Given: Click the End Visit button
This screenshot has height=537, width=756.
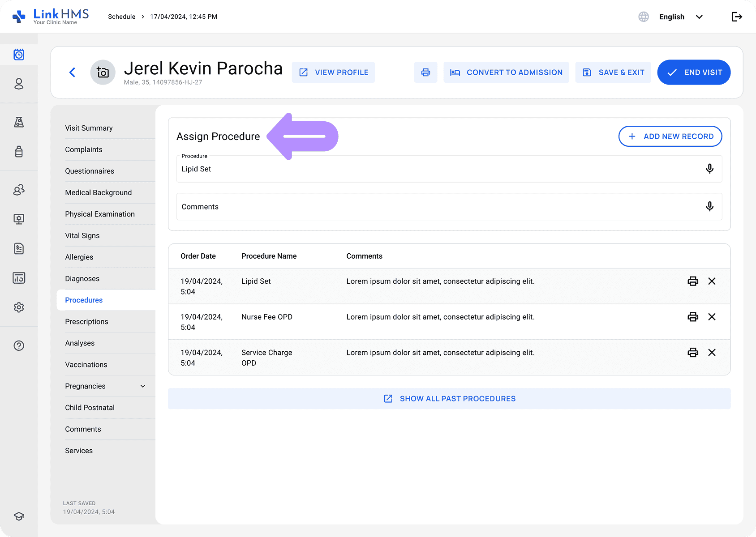Looking at the screenshot, I should 693,72.
